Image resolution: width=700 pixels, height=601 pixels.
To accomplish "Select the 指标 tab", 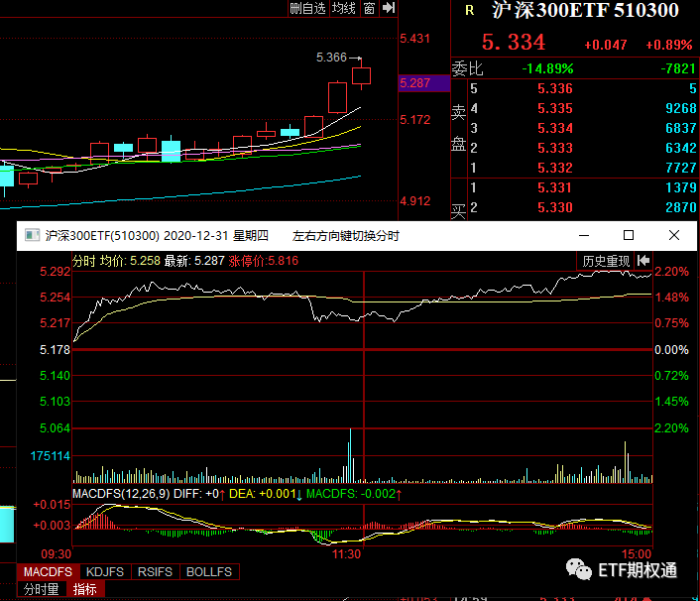I will 85,589.
